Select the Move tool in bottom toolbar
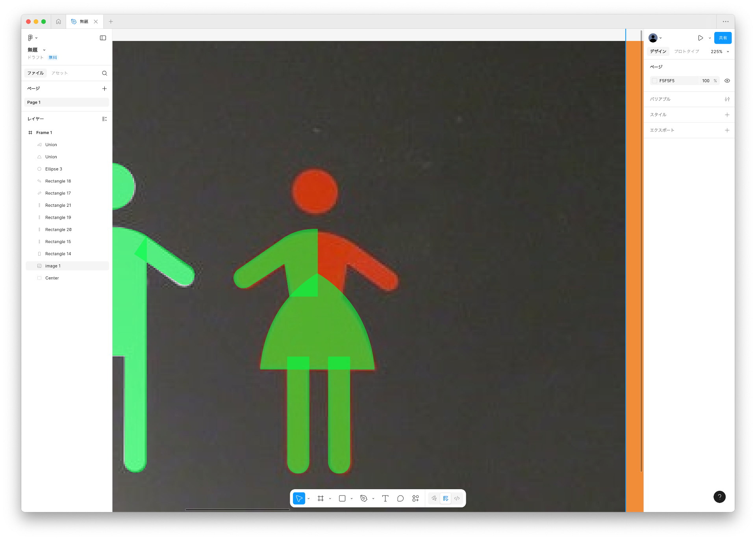Image resolution: width=756 pixels, height=540 pixels. coord(299,499)
